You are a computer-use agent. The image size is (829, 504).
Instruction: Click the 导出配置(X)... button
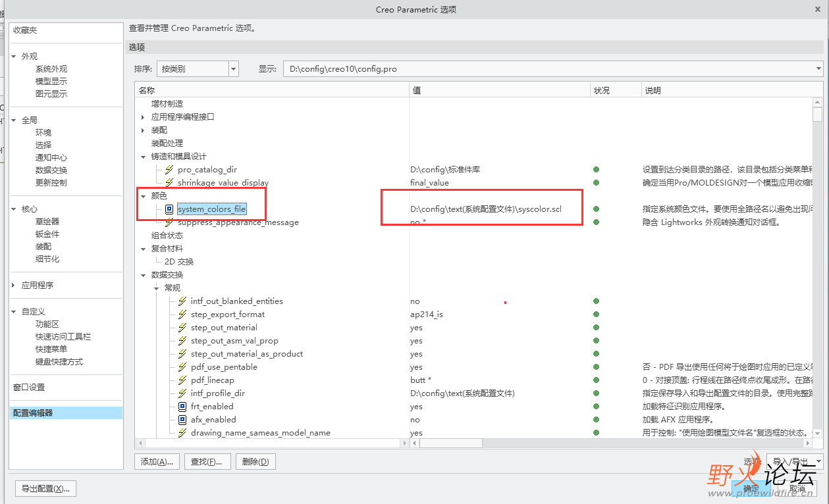pos(46,489)
